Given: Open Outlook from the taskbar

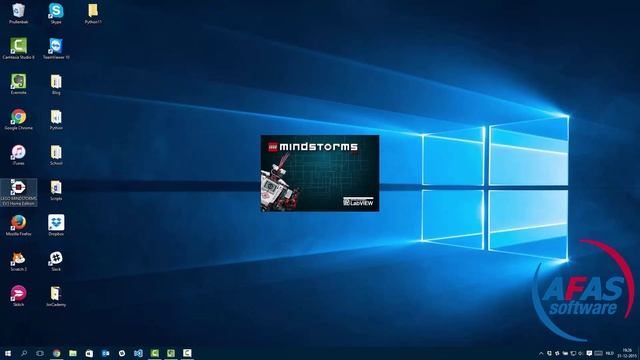Looking at the screenshot, I should pyautogui.click(x=105, y=353).
